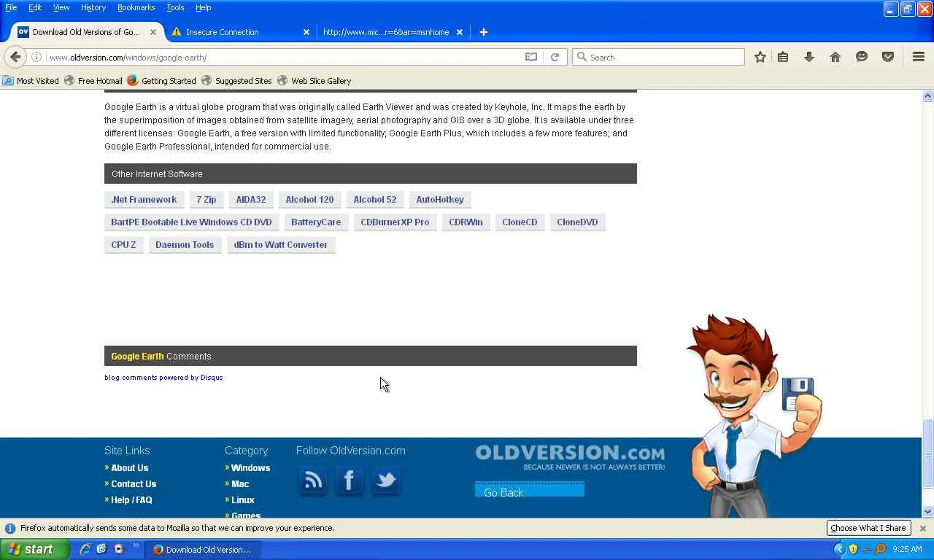This screenshot has height=560, width=934.
Task: Show site information for oldversion.com
Action: point(36,57)
